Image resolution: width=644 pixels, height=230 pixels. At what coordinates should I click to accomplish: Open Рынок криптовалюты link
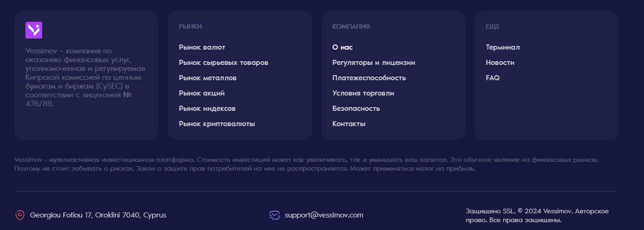click(x=217, y=124)
